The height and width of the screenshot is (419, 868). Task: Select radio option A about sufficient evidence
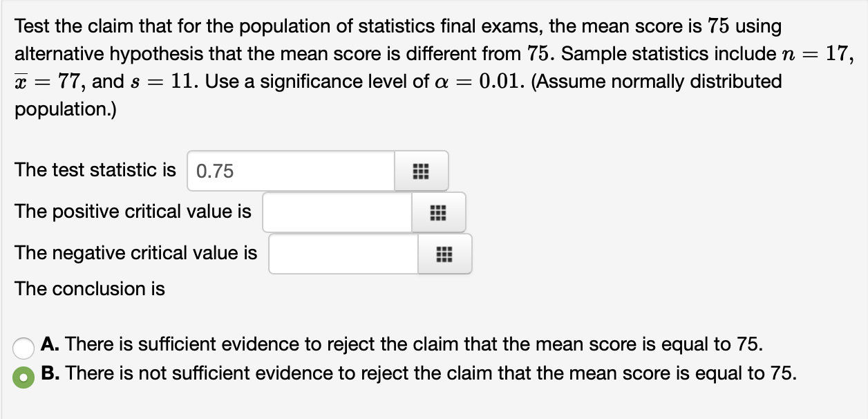(x=23, y=348)
